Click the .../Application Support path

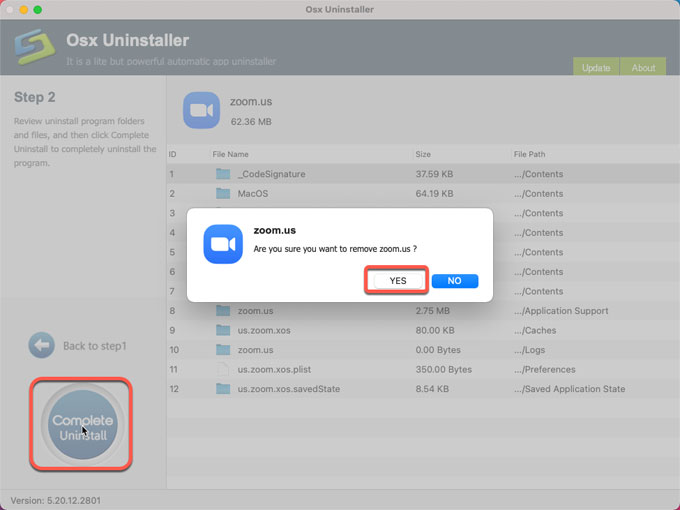[561, 311]
